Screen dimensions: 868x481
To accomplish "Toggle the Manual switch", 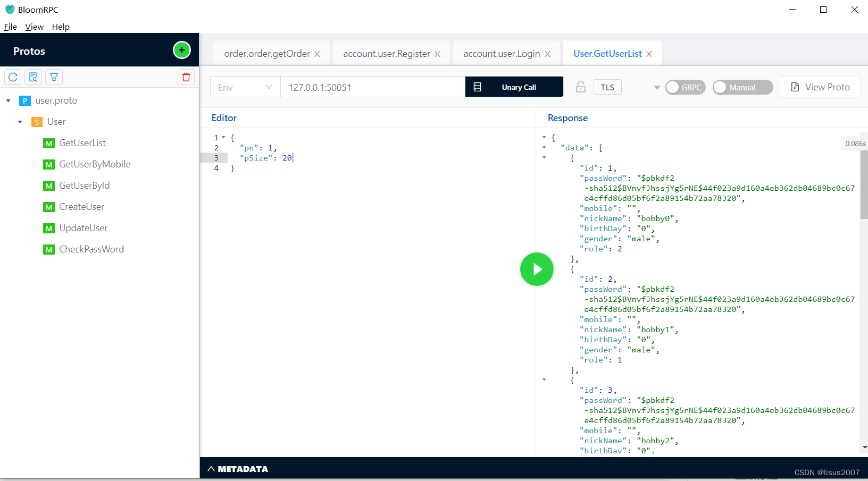I will [x=742, y=87].
